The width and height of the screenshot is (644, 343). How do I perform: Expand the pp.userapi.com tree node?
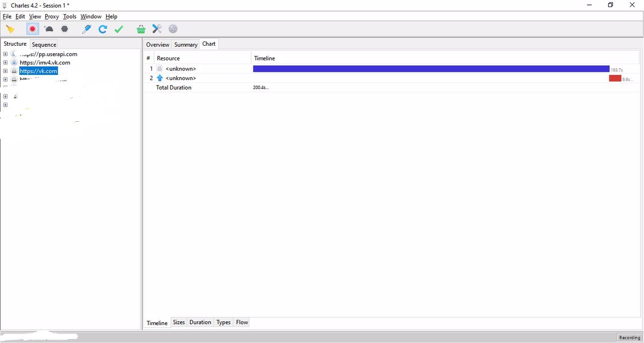(6, 54)
